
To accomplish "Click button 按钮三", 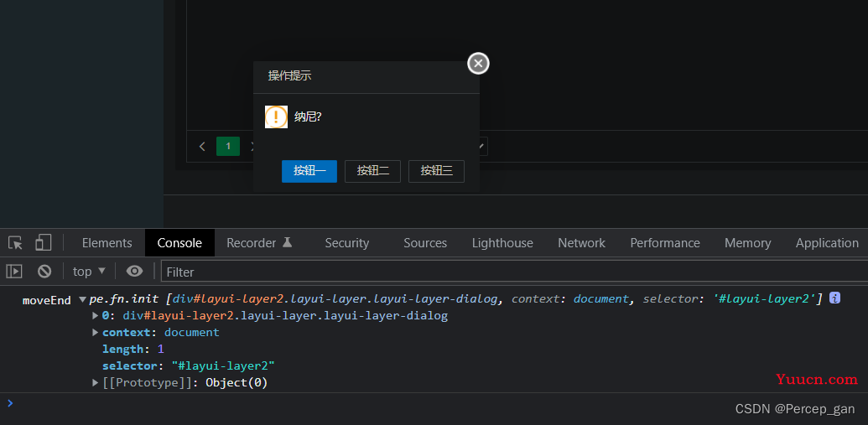I will click(436, 172).
